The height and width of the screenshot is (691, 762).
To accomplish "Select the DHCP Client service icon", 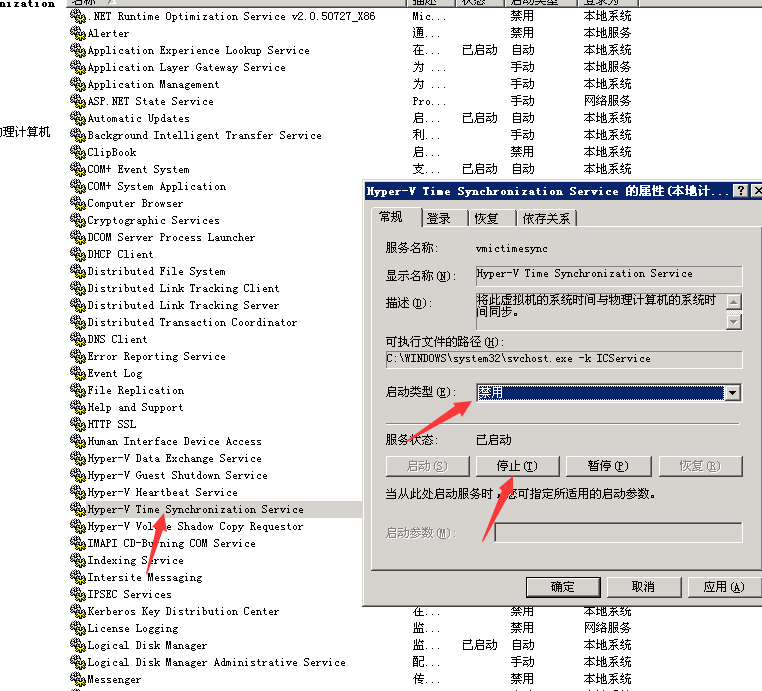I will [x=78, y=254].
